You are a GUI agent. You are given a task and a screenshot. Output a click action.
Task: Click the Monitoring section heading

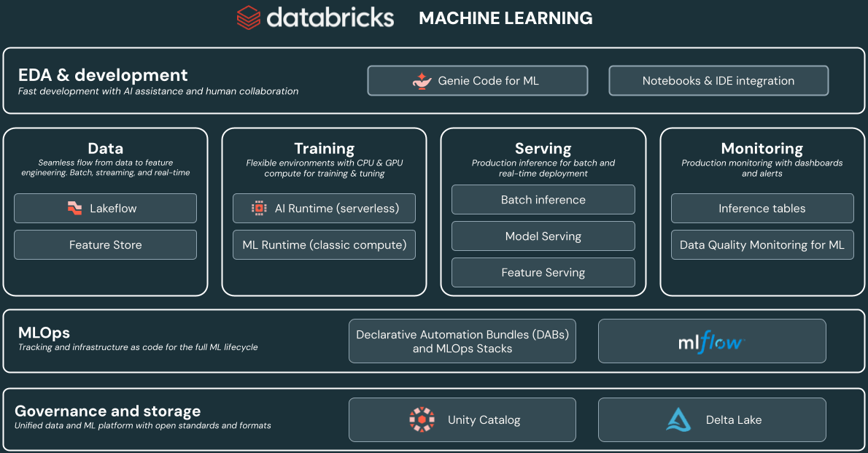pos(762,148)
